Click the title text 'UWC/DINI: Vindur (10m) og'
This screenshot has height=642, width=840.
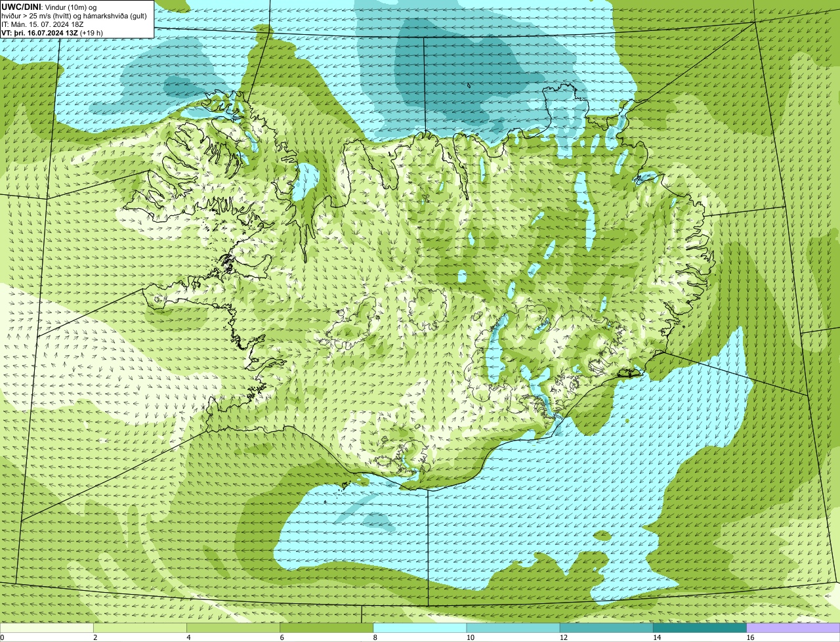(49, 7)
